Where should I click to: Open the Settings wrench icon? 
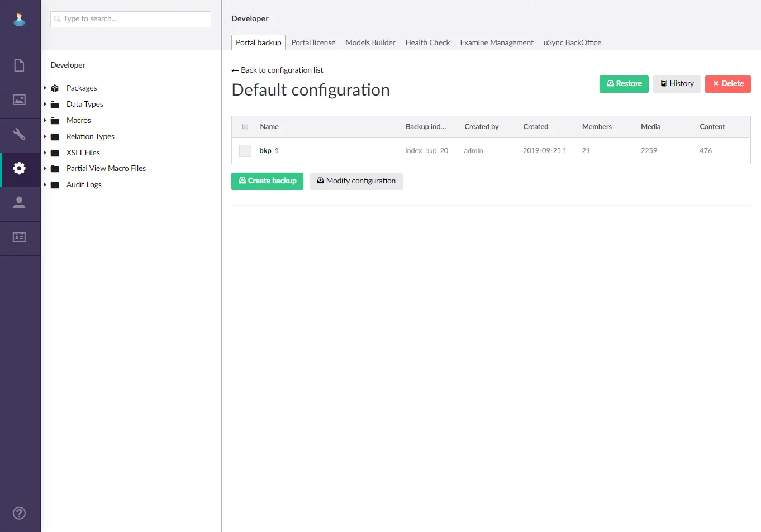(20, 134)
